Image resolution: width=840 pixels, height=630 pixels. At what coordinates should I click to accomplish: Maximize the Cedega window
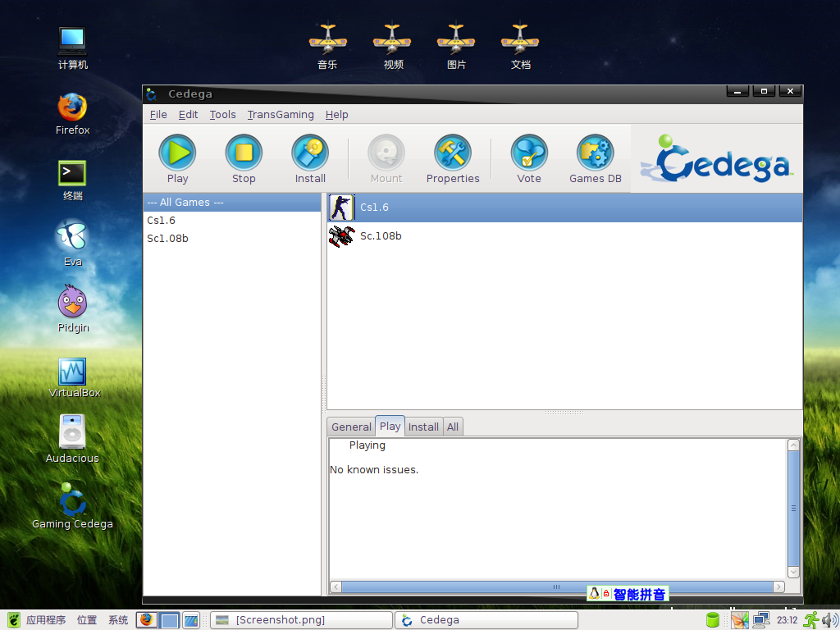tap(764, 92)
